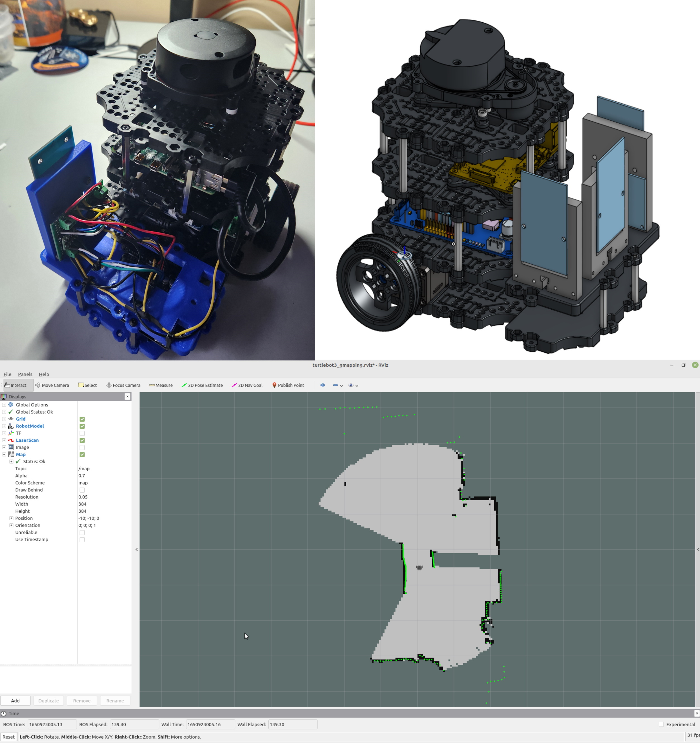
Task: Select the Measure tool
Action: point(161,385)
